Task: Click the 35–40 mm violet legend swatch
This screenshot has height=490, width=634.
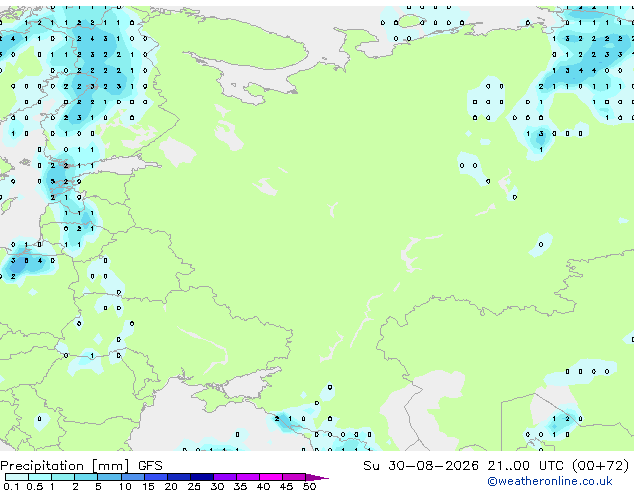Action: pyautogui.click(x=248, y=477)
